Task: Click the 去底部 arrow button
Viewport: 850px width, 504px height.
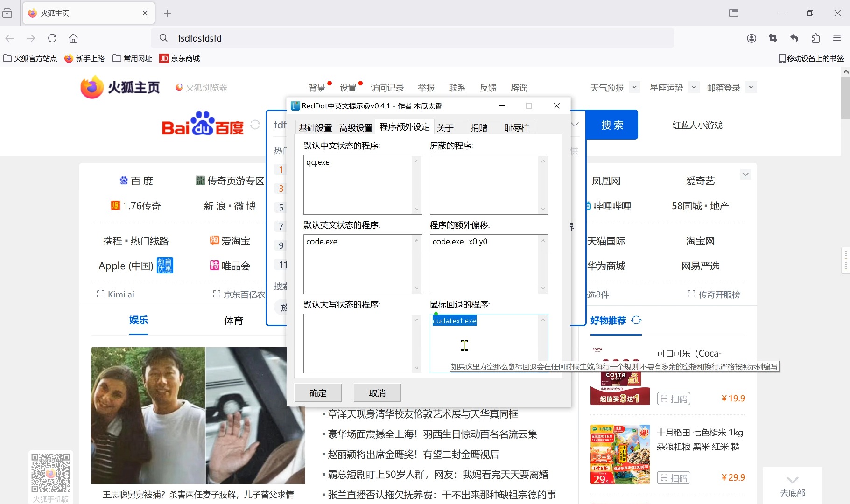Action: point(793,485)
